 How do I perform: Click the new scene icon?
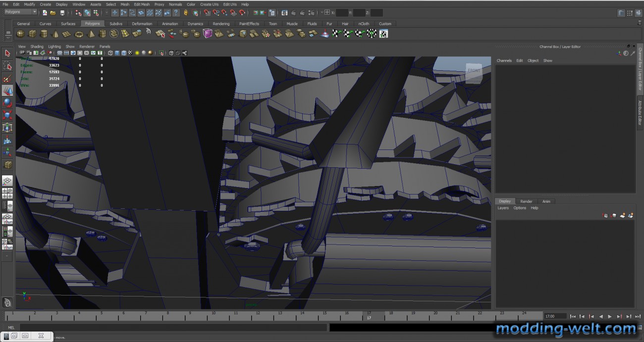(x=45, y=12)
